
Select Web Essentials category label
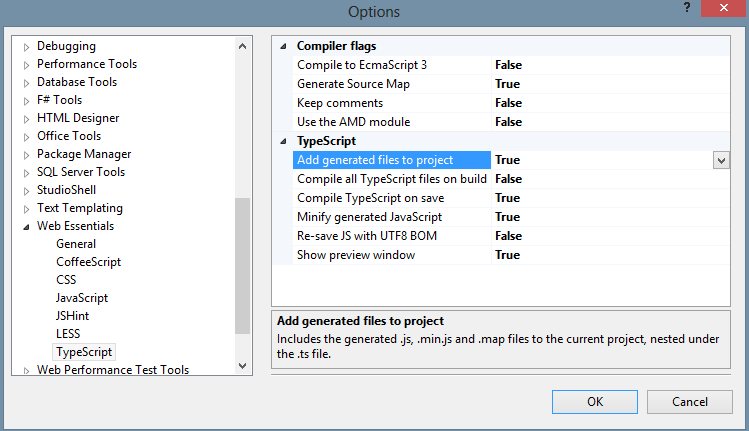pyautogui.click(x=75, y=226)
